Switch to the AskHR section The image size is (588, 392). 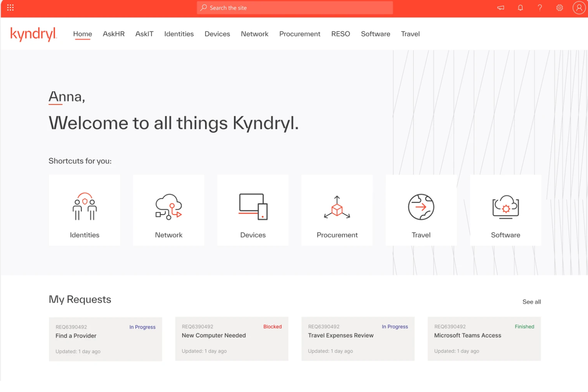[114, 34]
